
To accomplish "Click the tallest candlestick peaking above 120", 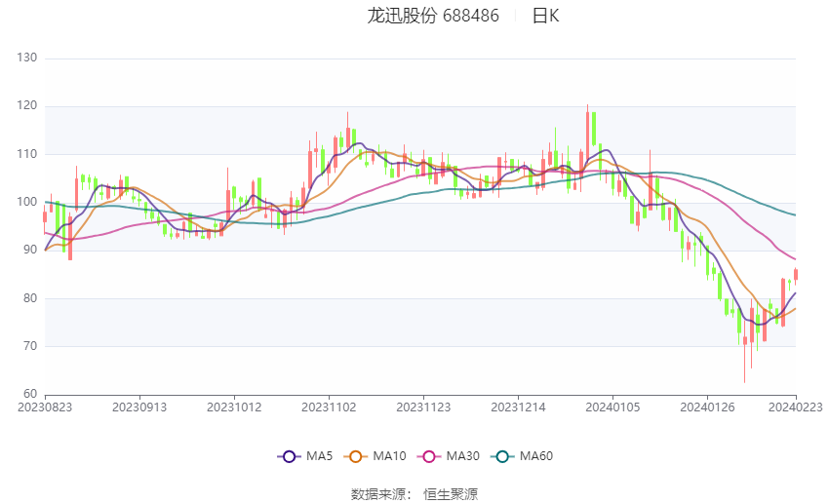I will 587,137.
